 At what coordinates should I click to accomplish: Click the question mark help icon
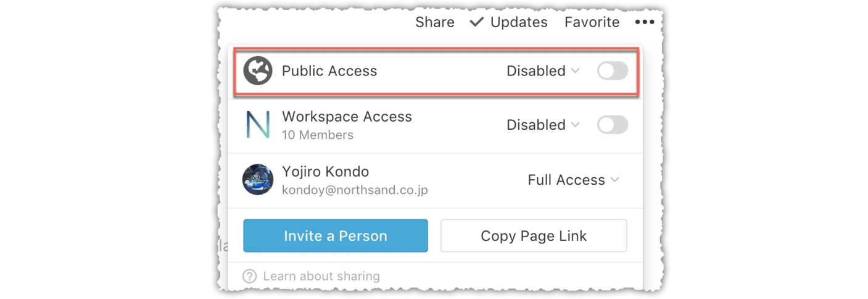coord(249,276)
